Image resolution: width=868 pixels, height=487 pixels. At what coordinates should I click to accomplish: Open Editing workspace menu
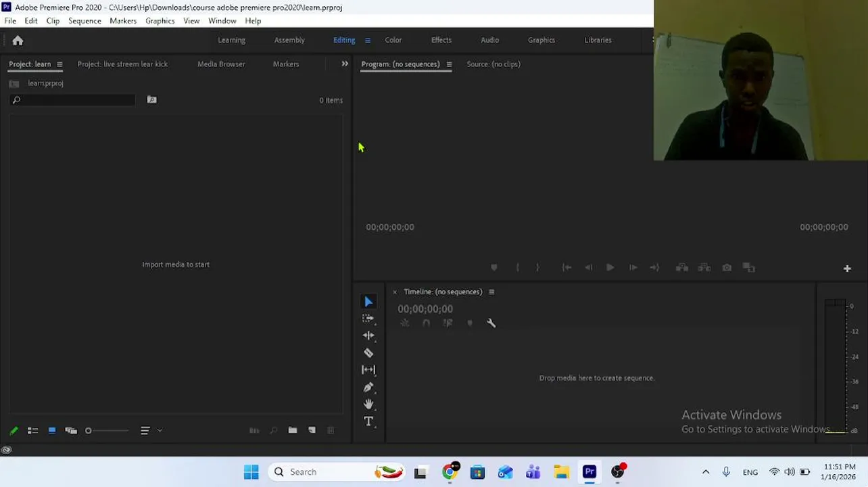point(368,41)
